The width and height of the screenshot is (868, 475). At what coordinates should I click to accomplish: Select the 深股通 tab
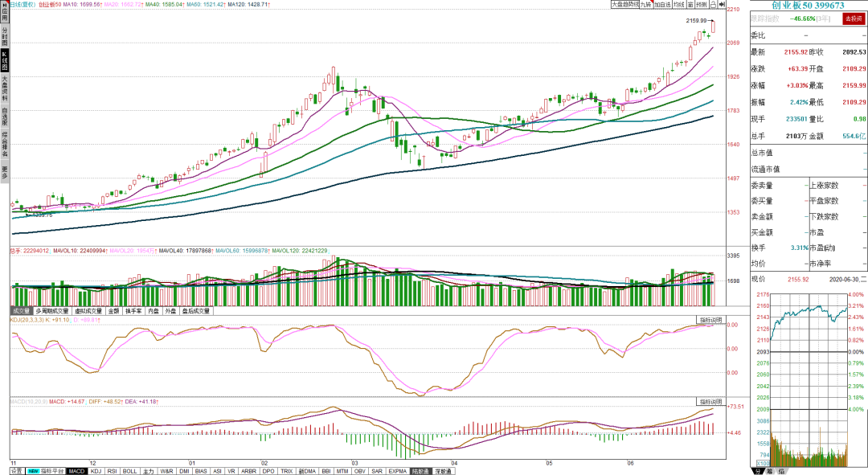pos(443,471)
